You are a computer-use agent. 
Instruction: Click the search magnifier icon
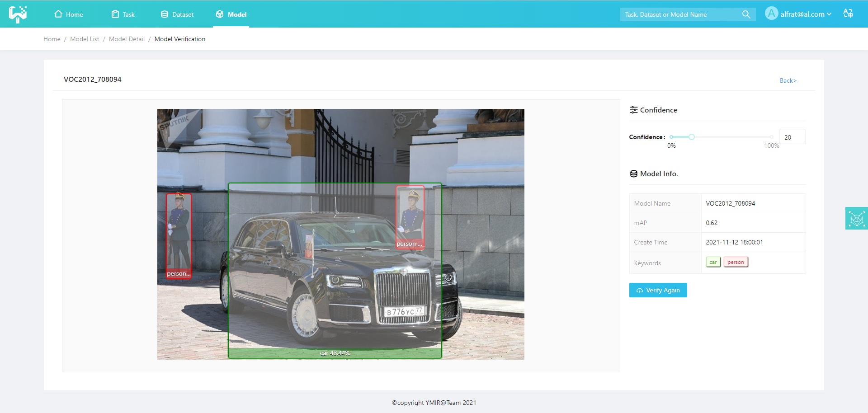pyautogui.click(x=746, y=14)
